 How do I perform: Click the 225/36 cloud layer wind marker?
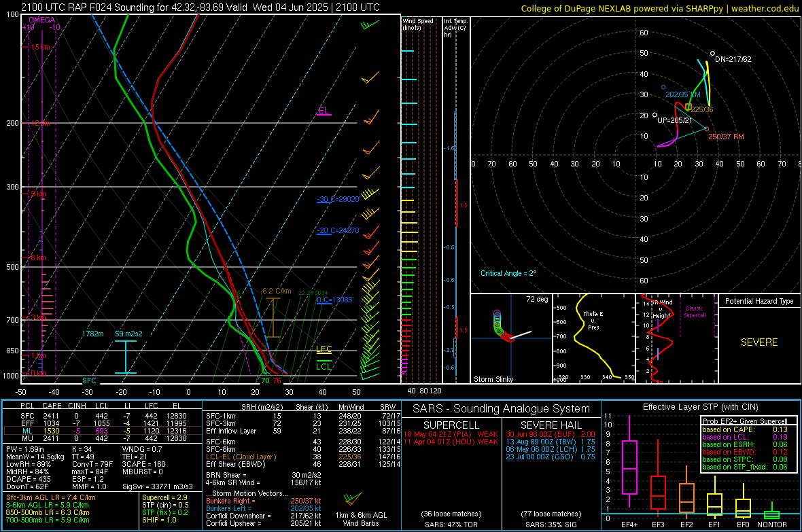pos(688,107)
